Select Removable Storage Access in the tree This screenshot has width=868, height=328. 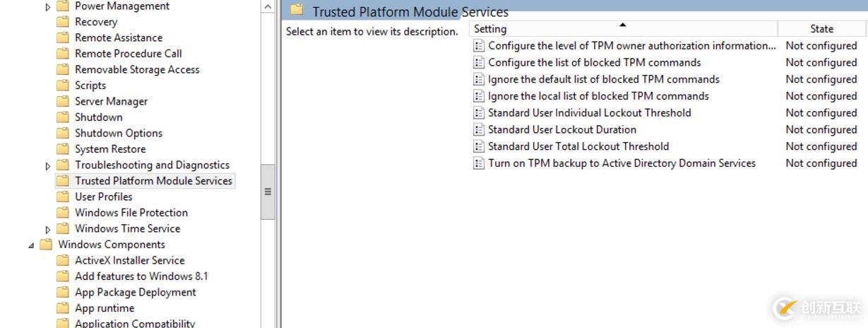[x=137, y=69]
